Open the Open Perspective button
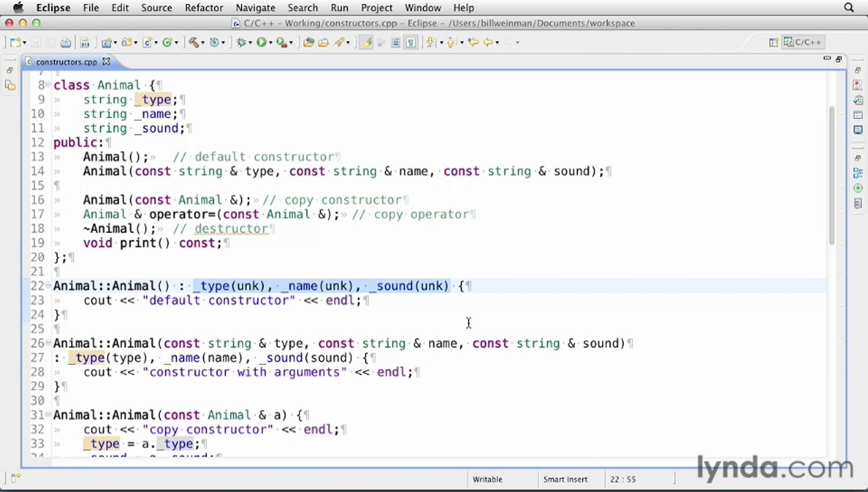The width and height of the screenshot is (868, 492). pyautogui.click(x=773, y=42)
